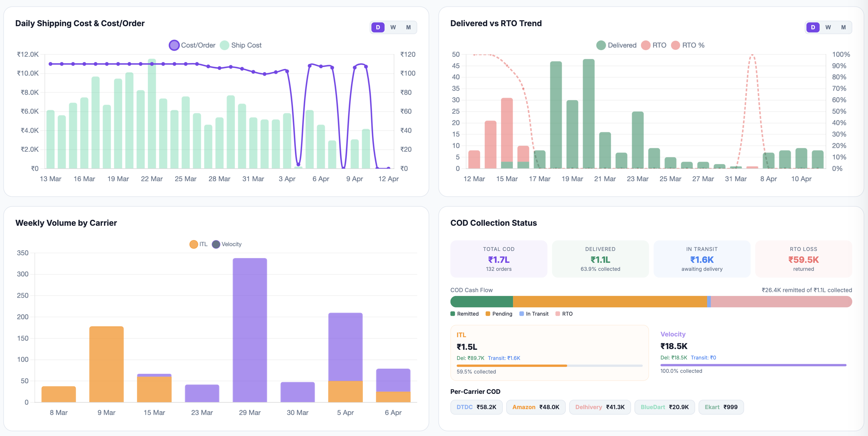Click the 'Transit: ₹0' value in Velocity card

pos(703,358)
